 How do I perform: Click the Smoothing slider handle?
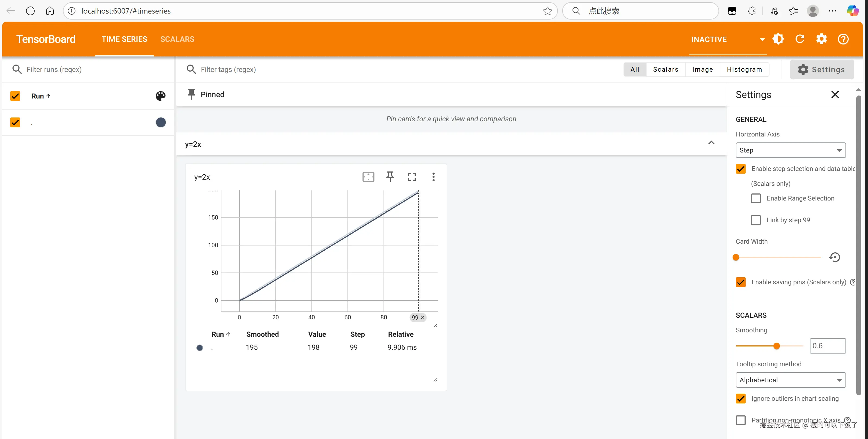(777, 346)
